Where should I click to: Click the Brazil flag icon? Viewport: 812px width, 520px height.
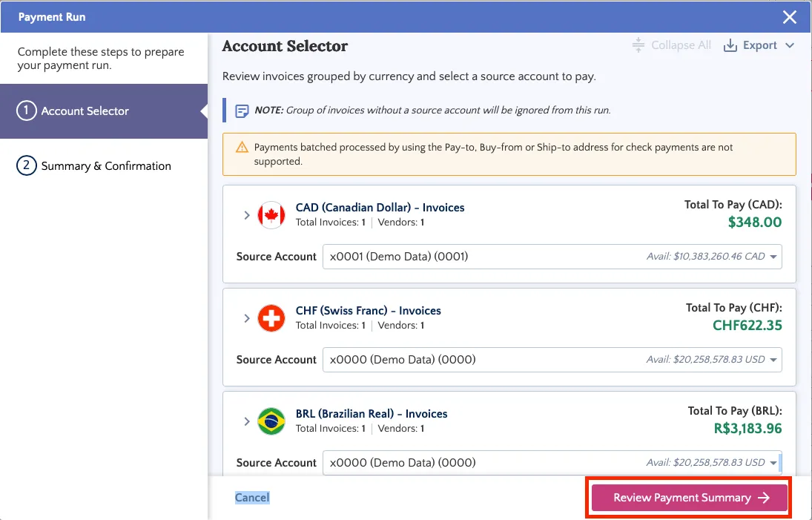[x=271, y=421]
